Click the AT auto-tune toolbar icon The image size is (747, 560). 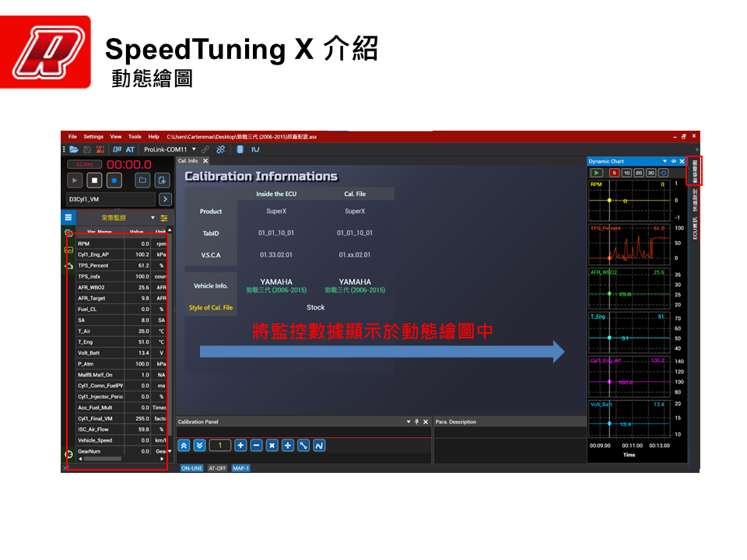coord(130,149)
